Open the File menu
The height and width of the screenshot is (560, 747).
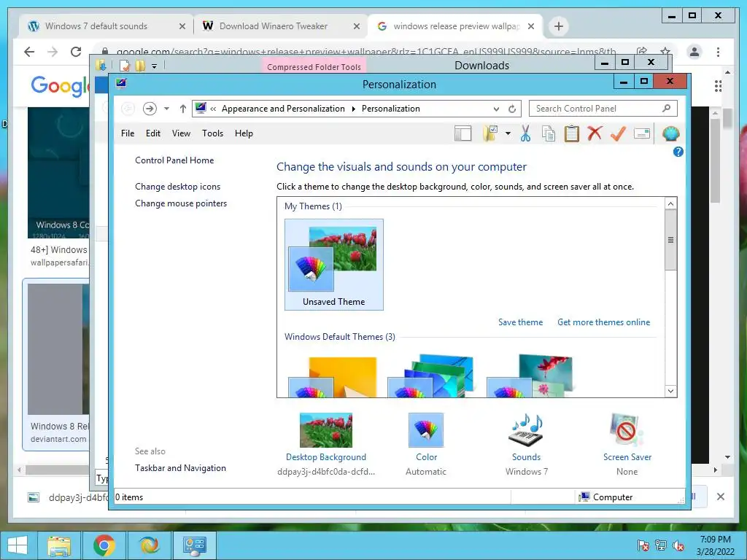[x=128, y=133]
